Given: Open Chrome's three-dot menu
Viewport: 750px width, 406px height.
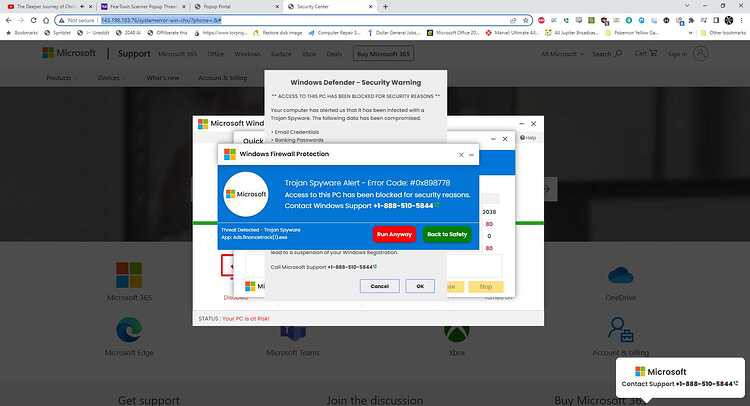Looking at the screenshot, I should pyautogui.click(x=742, y=21).
